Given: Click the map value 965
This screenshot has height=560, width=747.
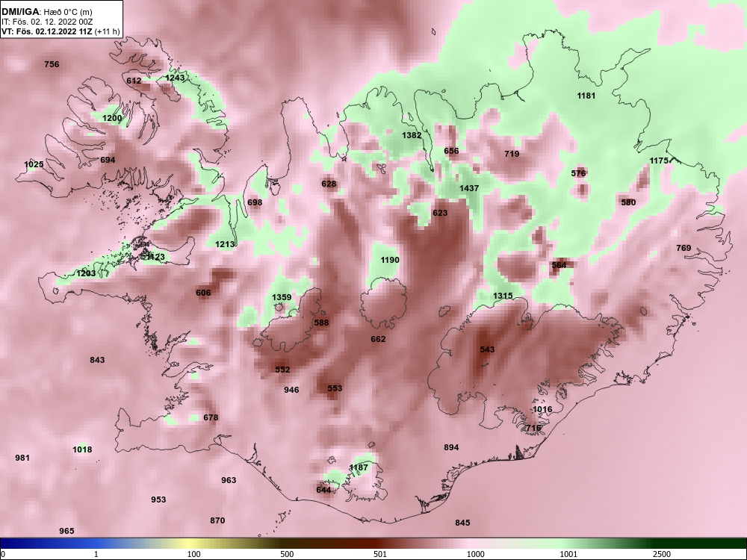Looking at the screenshot, I should tap(66, 531).
